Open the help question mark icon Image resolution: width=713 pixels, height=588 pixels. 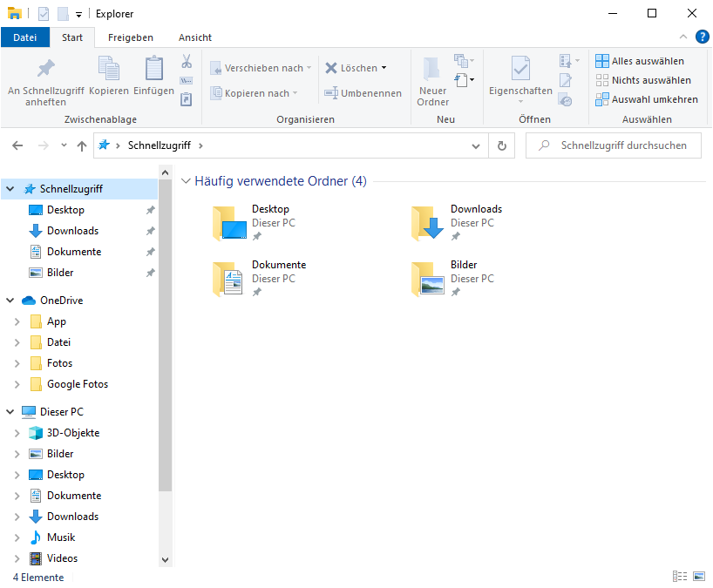point(702,37)
